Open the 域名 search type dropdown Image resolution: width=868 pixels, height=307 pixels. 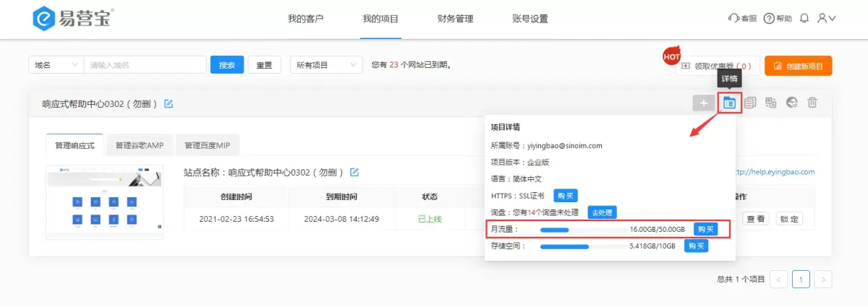coord(56,65)
